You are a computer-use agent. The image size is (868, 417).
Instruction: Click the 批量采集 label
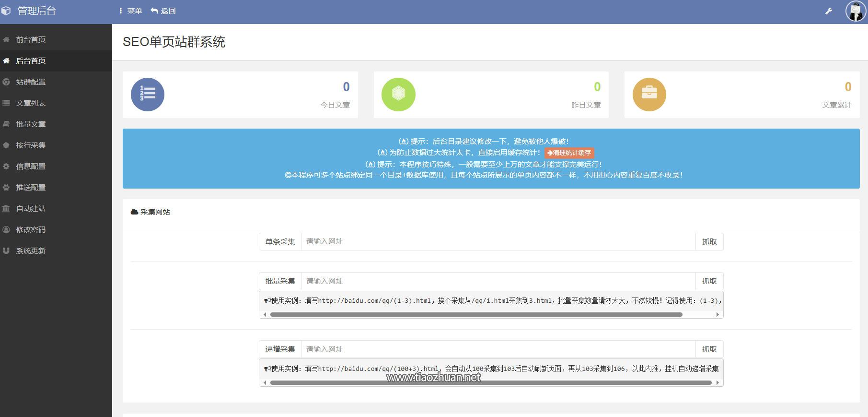(x=280, y=281)
